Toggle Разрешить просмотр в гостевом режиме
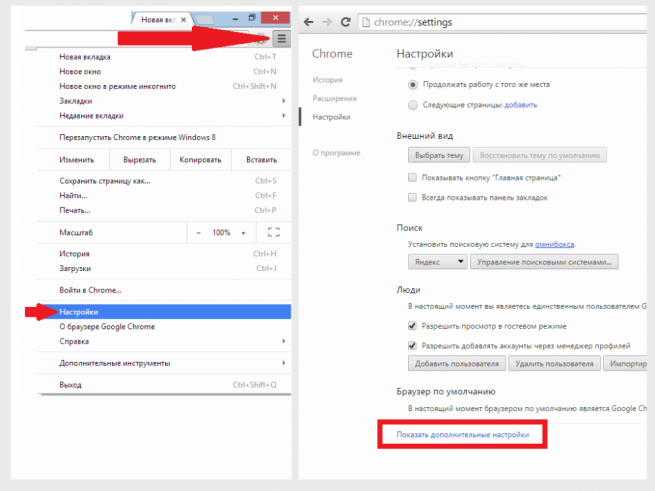Image resolution: width=655 pixels, height=491 pixels. click(412, 326)
